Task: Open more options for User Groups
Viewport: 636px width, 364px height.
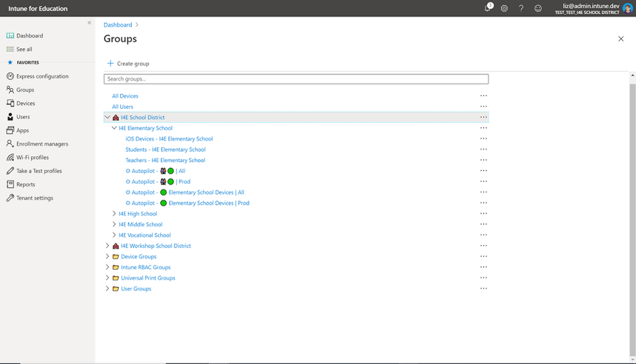Action: pyautogui.click(x=483, y=289)
